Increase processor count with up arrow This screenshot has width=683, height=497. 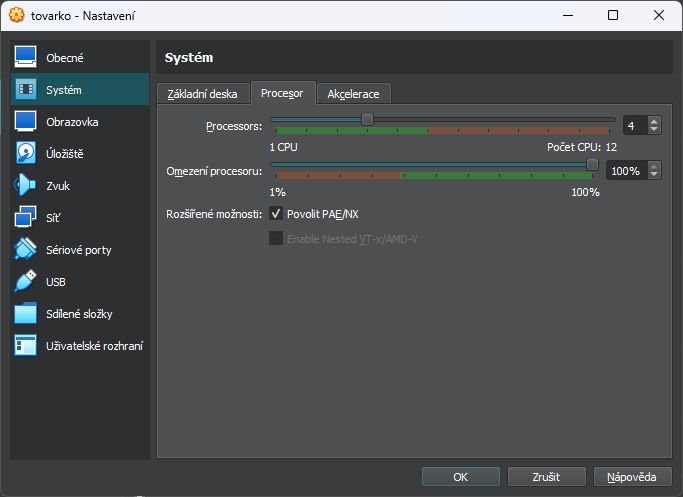coord(654,121)
